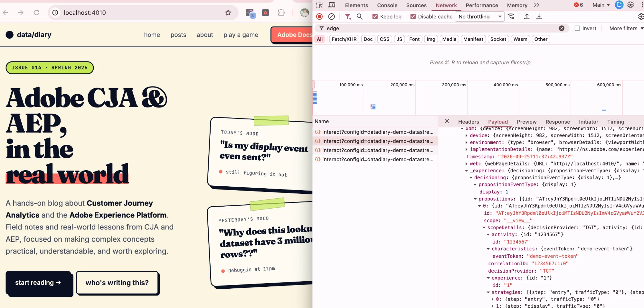Select the second interact request row
Screen dimensions: 644x308
pos(375,141)
